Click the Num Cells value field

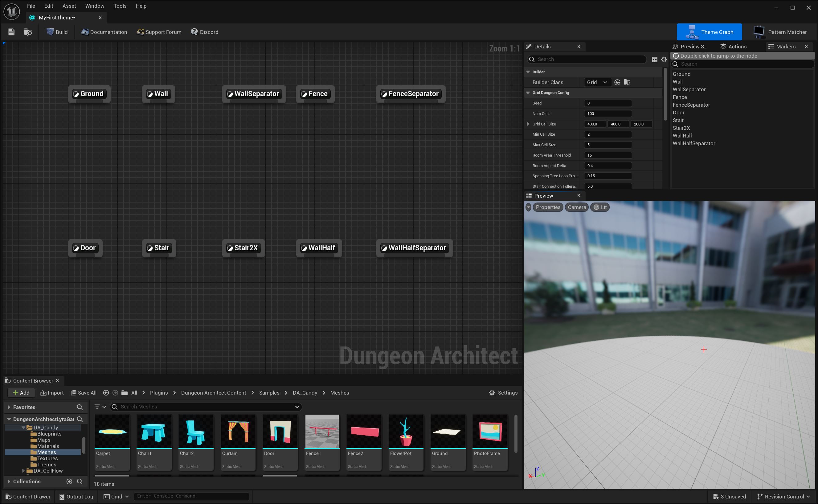[x=608, y=114]
